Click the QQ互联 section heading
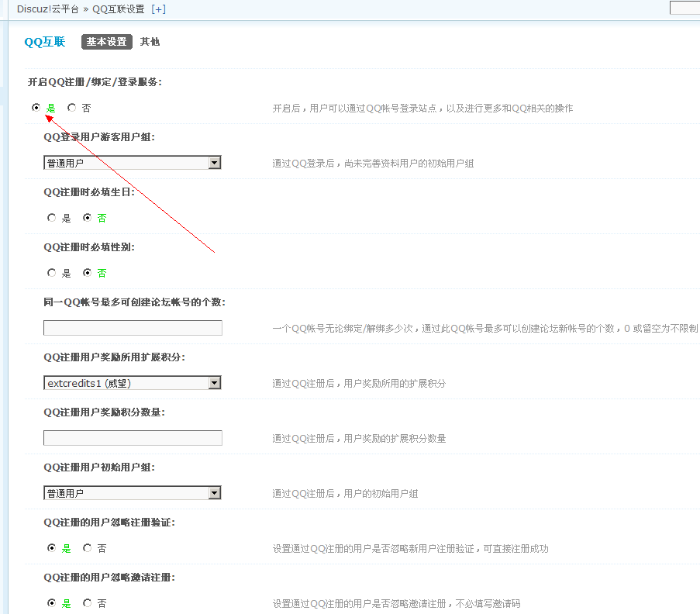The width and height of the screenshot is (700, 614). tap(45, 42)
